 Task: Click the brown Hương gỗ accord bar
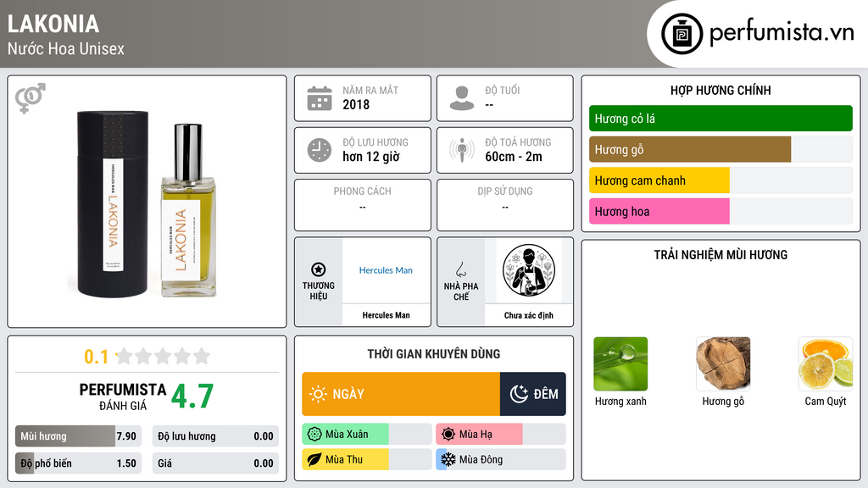[x=721, y=149]
